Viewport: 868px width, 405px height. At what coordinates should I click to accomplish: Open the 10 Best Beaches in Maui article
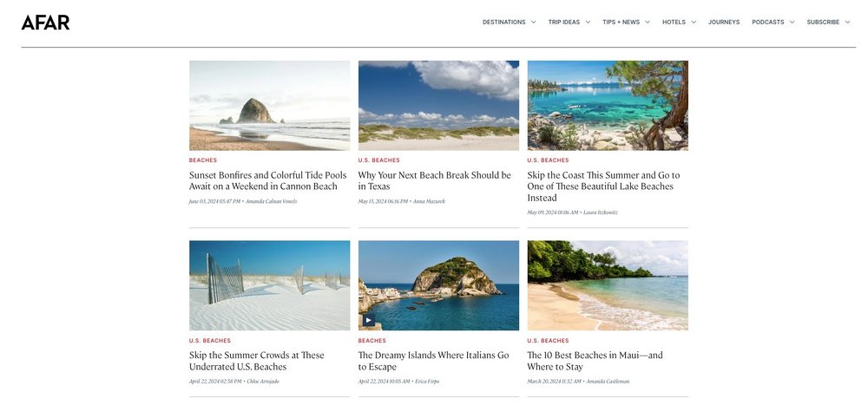[595, 361]
